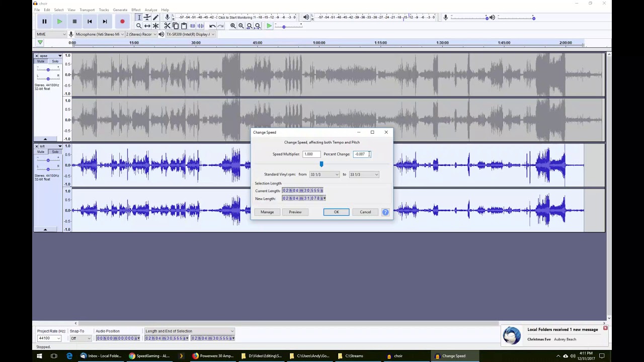Click the Silence audio icon
This screenshot has height=362, width=644.
pos(200,26)
